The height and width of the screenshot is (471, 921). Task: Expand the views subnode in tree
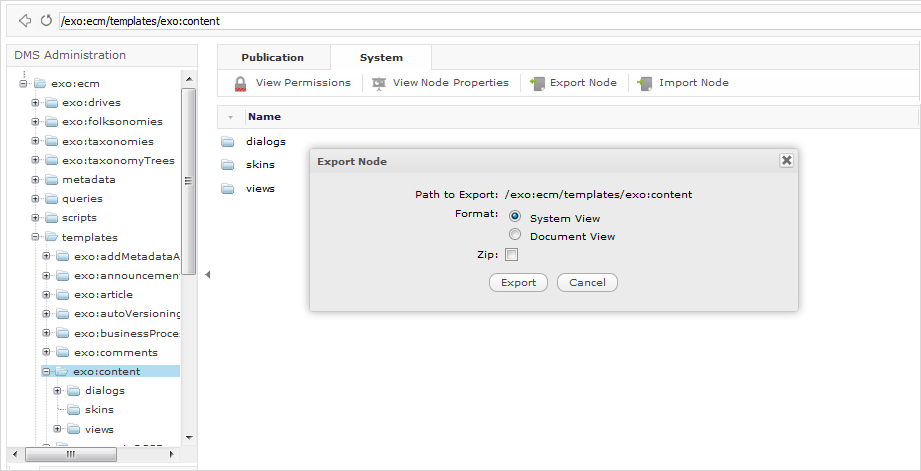(x=58, y=429)
